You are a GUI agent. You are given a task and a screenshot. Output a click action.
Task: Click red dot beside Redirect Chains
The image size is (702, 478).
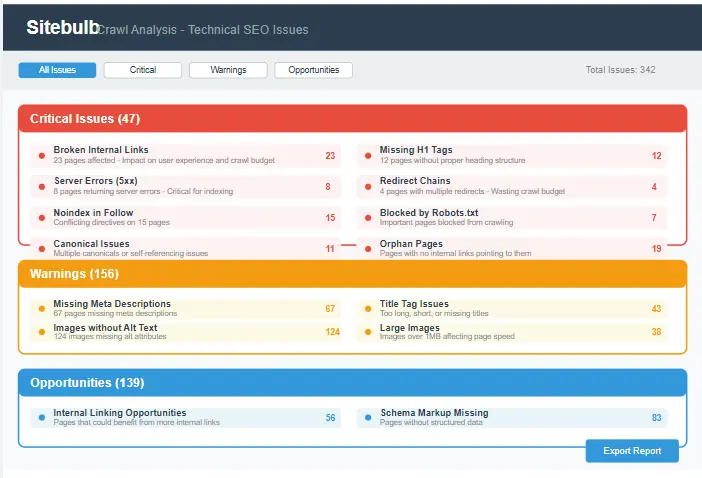click(368, 187)
